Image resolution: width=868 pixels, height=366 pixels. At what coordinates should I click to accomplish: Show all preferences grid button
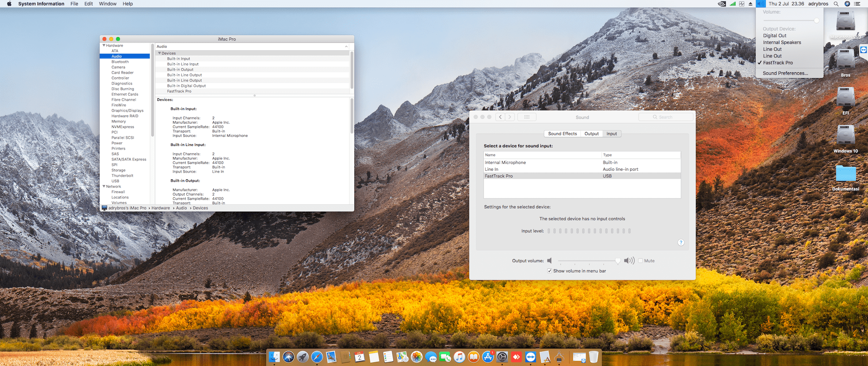click(527, 117)
